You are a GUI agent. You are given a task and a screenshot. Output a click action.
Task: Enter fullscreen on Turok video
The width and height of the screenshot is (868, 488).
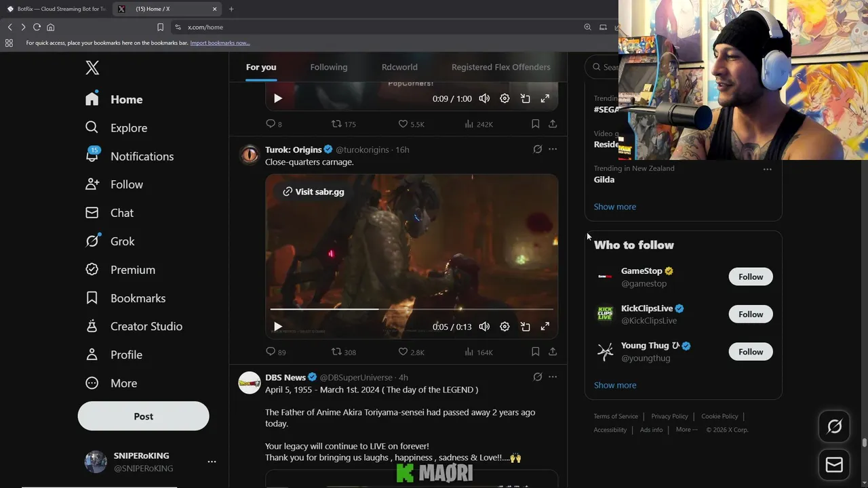[x=545, y=327]
